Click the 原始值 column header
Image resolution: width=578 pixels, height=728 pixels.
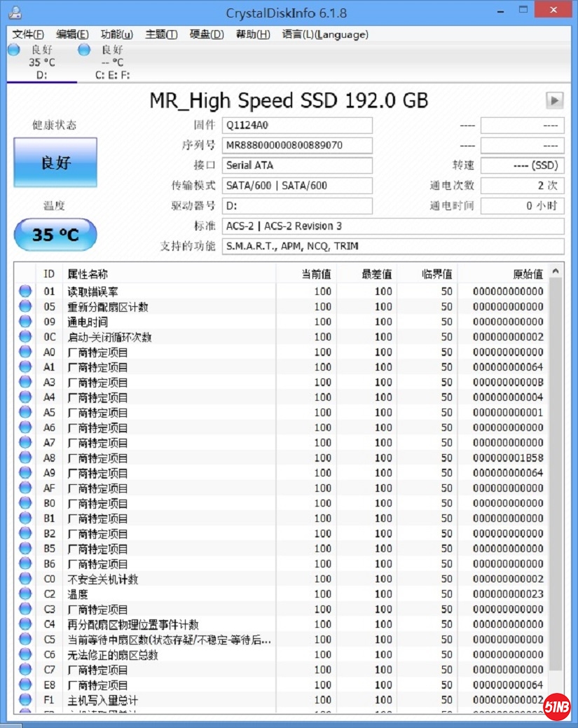point(528,274)
